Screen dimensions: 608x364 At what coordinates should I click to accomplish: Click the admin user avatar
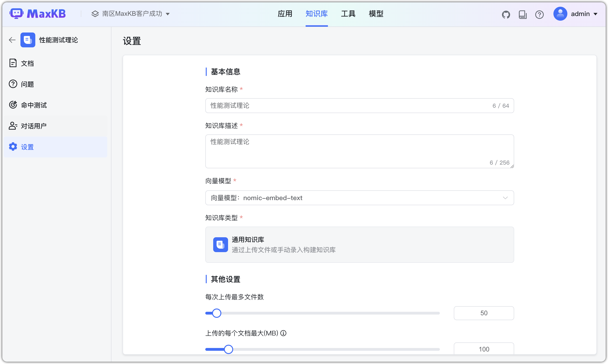(560, 14)
